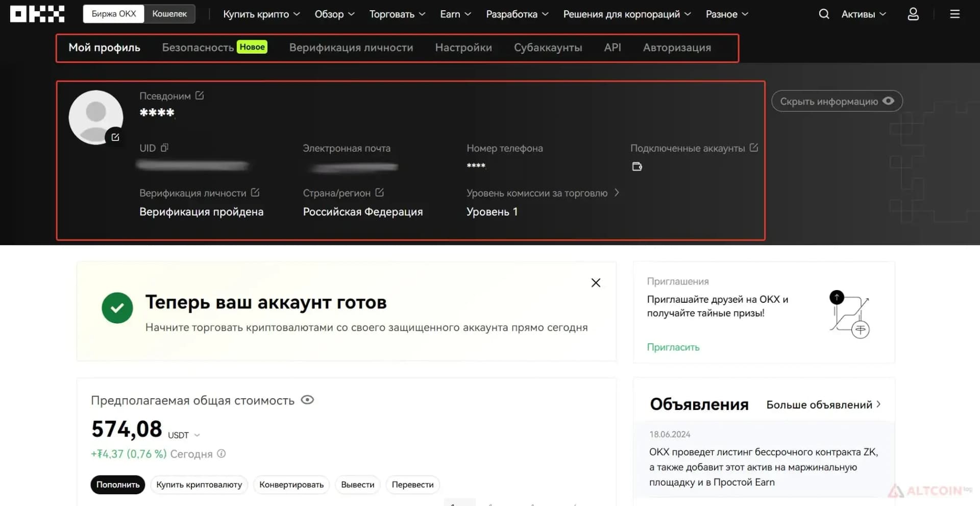This screenshot has width=980, height=506.
Task: Open the user account icon
Action: point(913,14)
